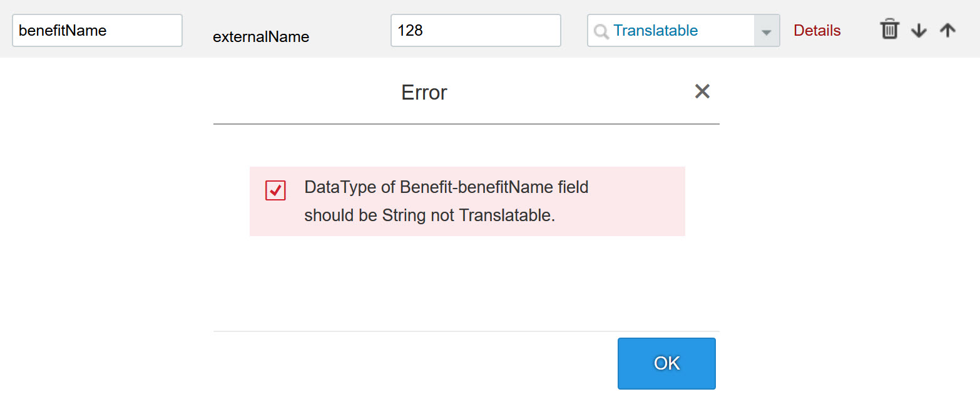Viewport: 980px width, 394px height.
Task: Toggle the red checkbox beside error message
Action: (x=275, y=190)
